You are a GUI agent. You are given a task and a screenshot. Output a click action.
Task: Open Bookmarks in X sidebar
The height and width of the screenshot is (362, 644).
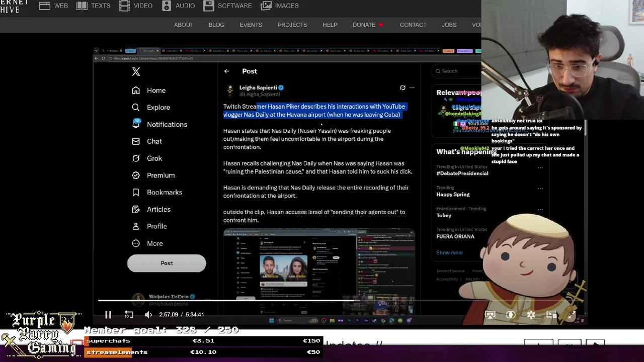click(x=156, y=192)
